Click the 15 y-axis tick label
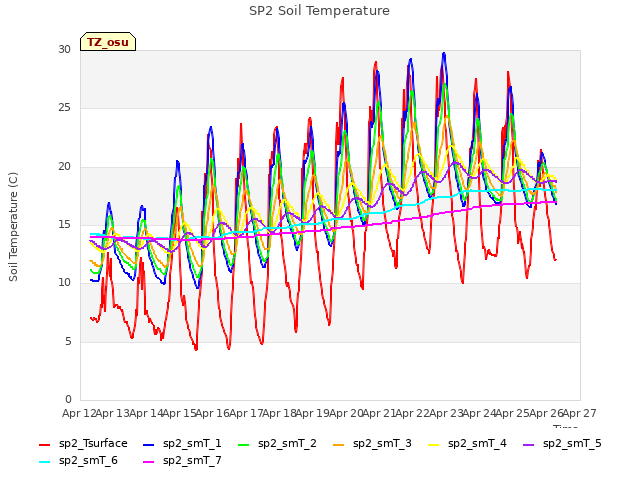Screen dimensions: 640x480 [x=64, y=224]
